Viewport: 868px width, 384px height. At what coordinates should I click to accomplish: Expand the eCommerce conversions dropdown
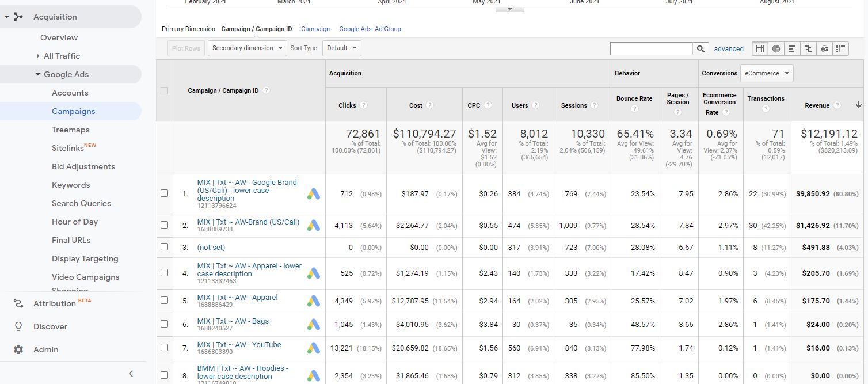pos(766,73)
